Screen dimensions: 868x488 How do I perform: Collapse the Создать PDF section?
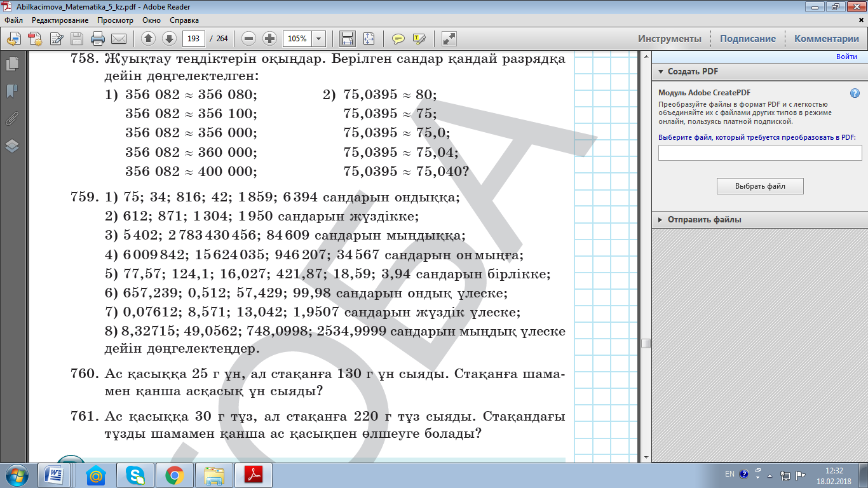661,72
